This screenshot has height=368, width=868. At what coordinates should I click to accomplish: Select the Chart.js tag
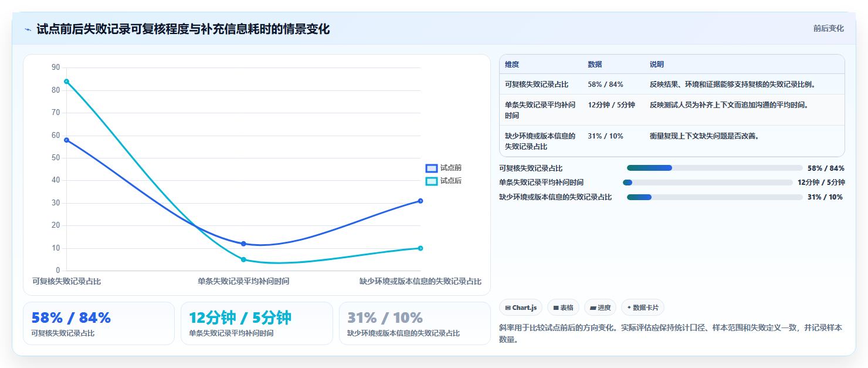pos(521,308)
